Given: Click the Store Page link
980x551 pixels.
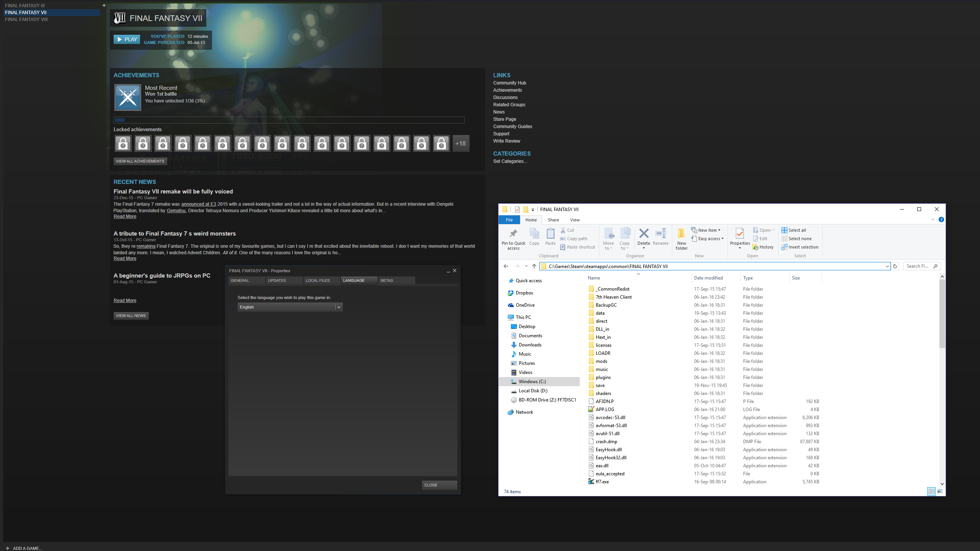Looking at the screenshot, I should 504,119.
